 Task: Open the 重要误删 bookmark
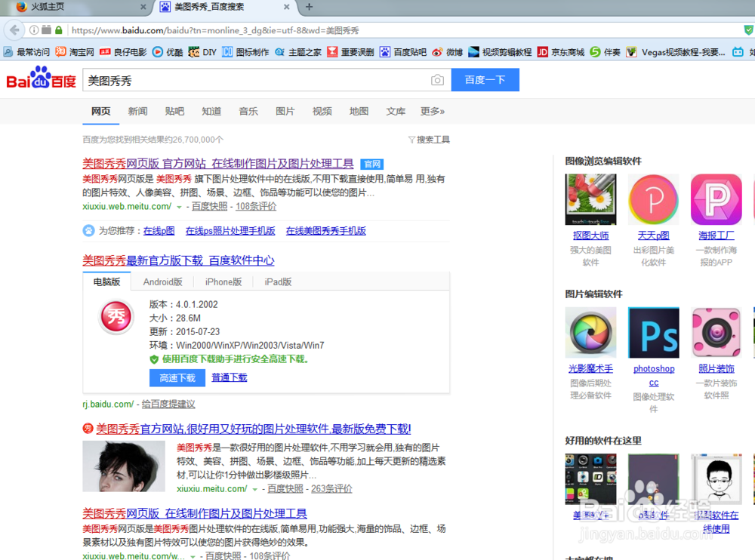point(350,52)
